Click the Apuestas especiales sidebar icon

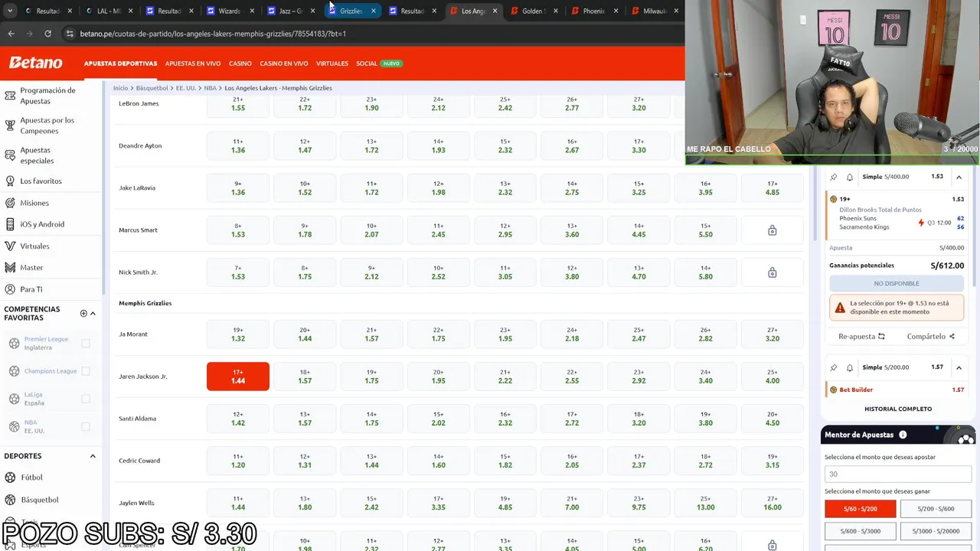(x=10, y=155)
